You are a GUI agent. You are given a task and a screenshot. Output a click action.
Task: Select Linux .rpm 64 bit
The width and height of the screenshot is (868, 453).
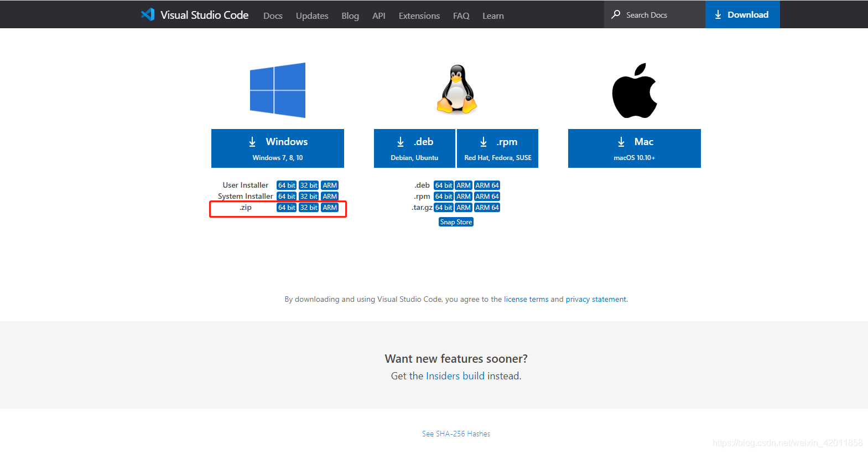coord(444,197)
